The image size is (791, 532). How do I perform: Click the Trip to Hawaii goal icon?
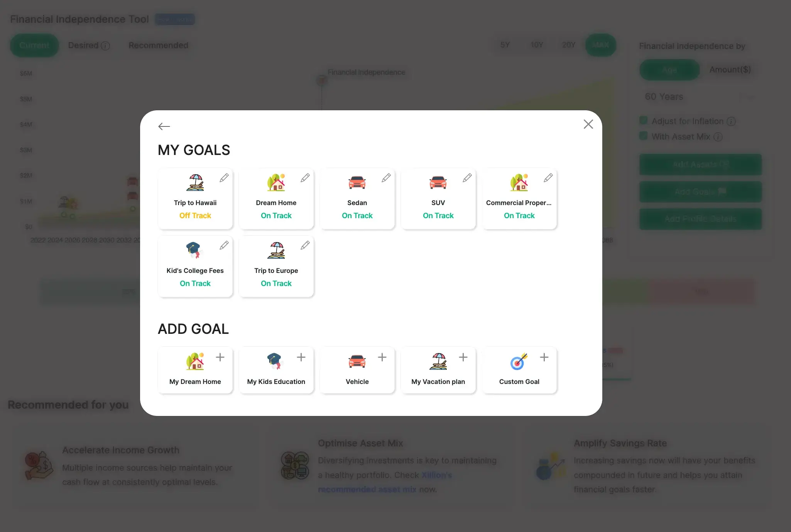pyautogui.click(x=195, y=182)
